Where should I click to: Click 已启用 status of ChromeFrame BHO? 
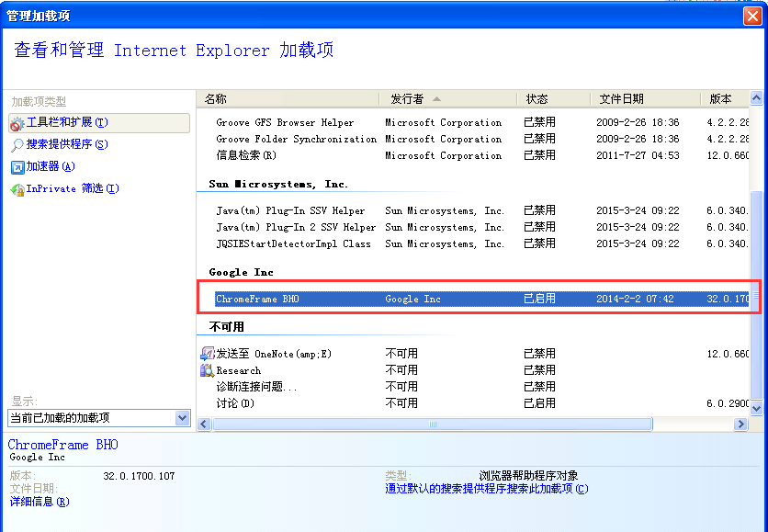(539, 299)
